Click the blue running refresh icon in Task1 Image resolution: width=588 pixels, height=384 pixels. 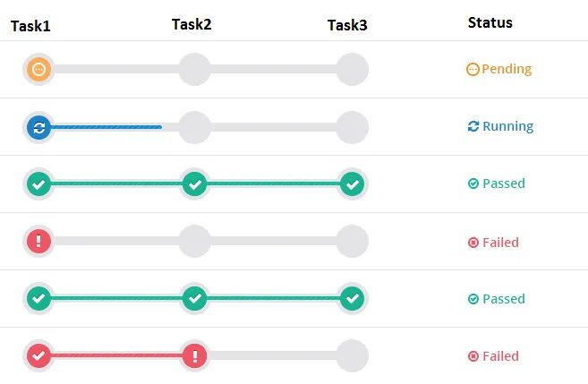pos(39,127)
